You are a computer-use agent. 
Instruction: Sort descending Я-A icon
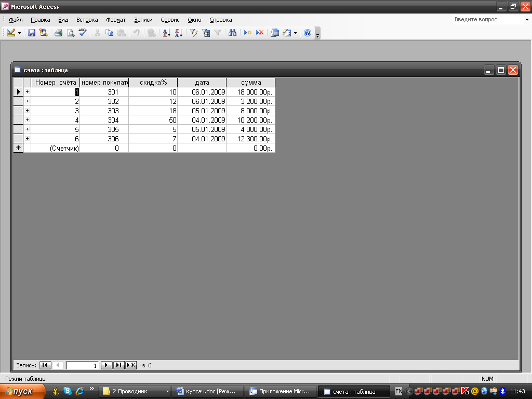point(179,33)
